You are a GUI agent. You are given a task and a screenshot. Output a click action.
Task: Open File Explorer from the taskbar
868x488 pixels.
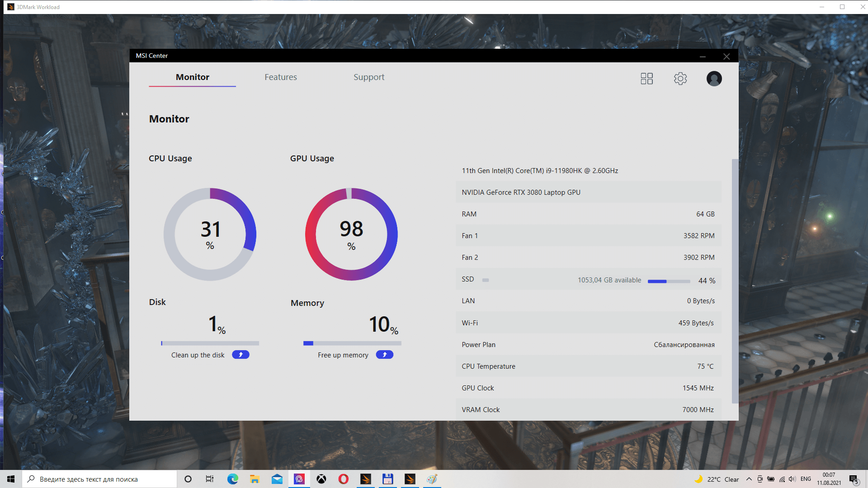[255, 479]
